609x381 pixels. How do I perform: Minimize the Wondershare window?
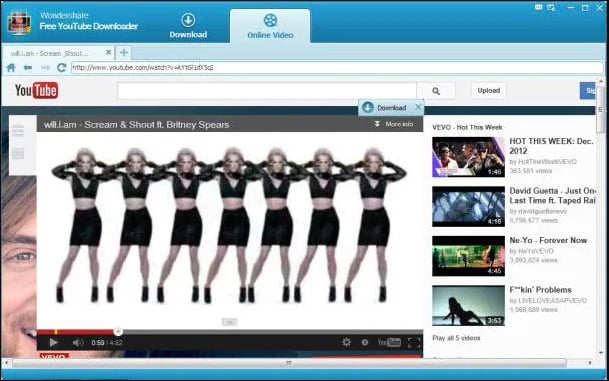pyautogui.click(x=570, y=7)
